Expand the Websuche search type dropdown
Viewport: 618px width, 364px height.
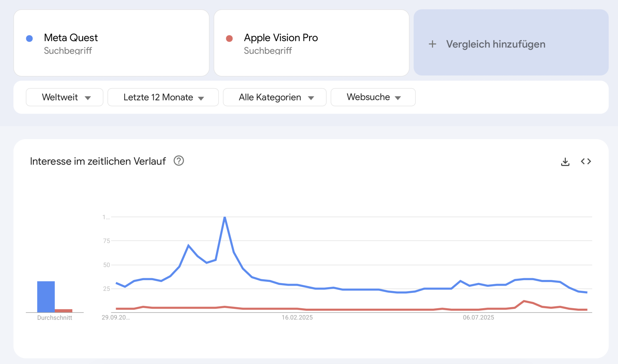[373, 97]
